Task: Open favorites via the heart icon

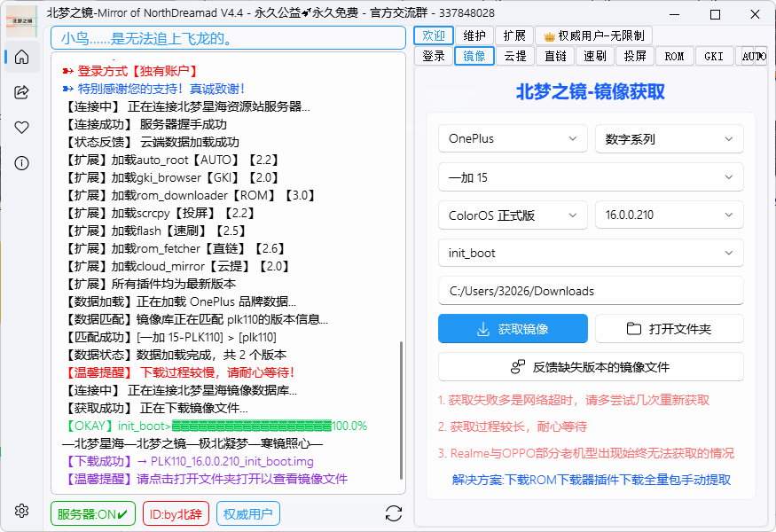Action: 20,126
